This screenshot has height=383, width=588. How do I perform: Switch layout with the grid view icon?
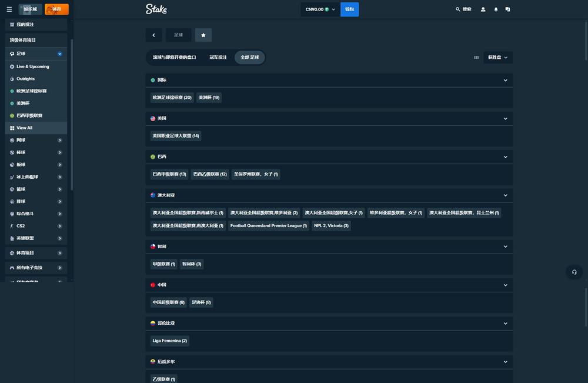pyautogui.click(x=476, y=58)
